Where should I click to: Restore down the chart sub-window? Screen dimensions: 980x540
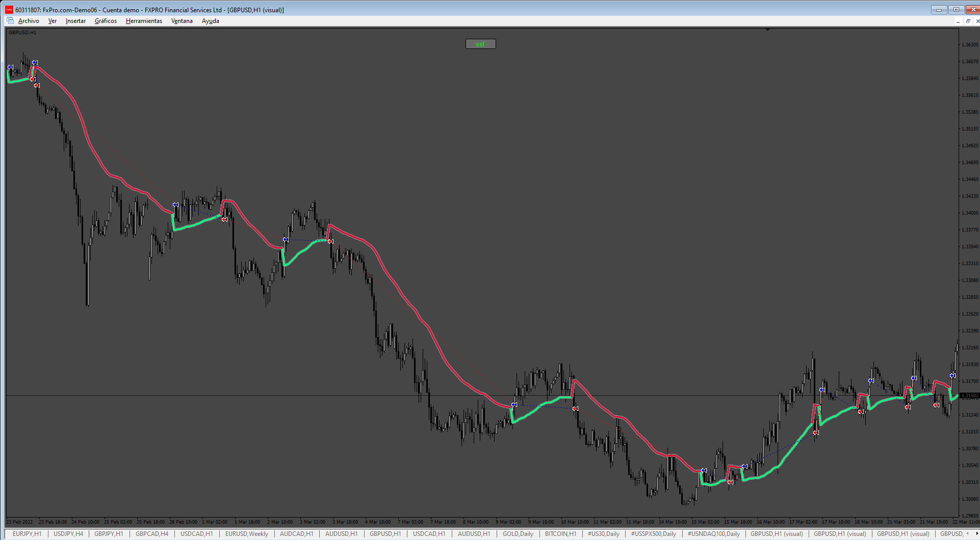[968, 21]
